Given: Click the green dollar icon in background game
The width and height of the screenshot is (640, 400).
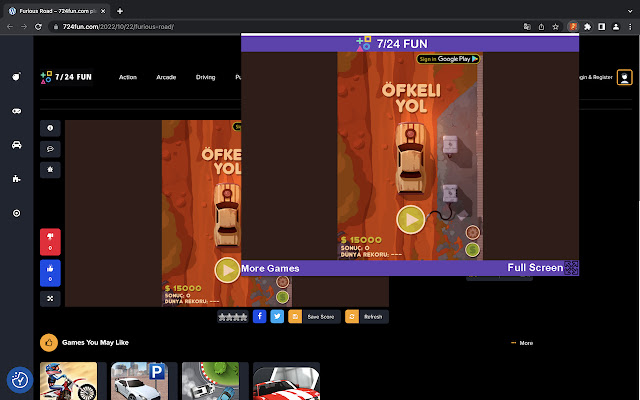Looking at the screenshot, I should click(x=282, y=297).
